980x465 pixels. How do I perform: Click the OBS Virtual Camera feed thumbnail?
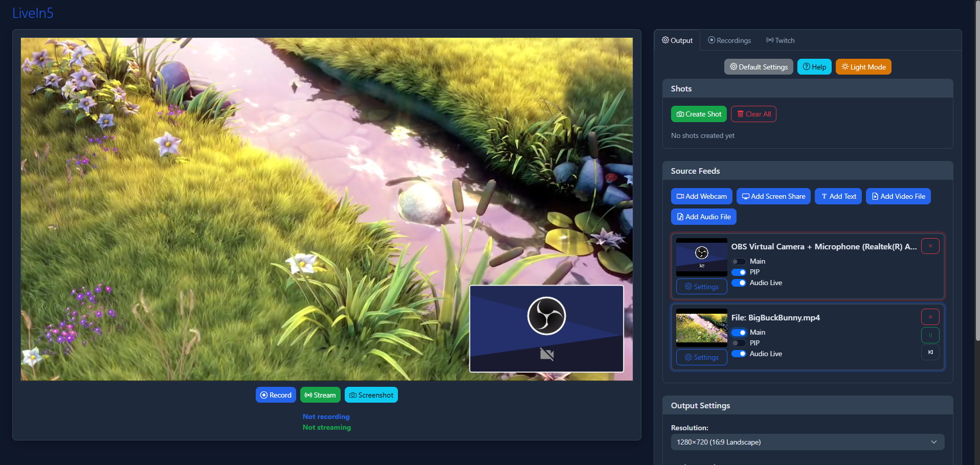(x=702, y=258)
